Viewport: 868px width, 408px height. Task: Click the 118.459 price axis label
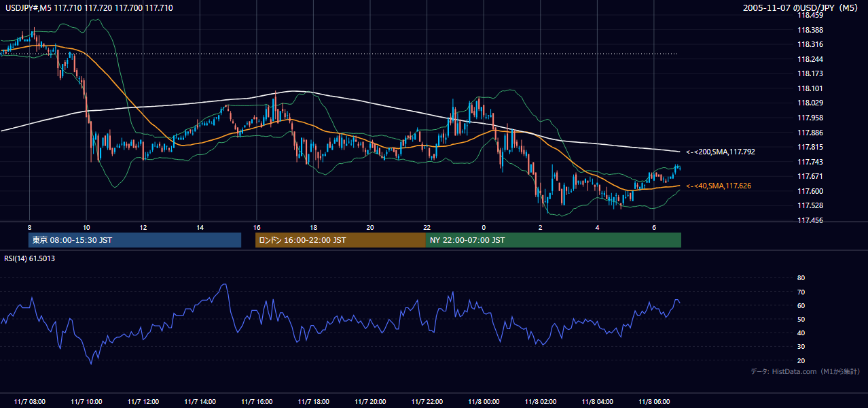pyautogui.click(x=810, y=15)
